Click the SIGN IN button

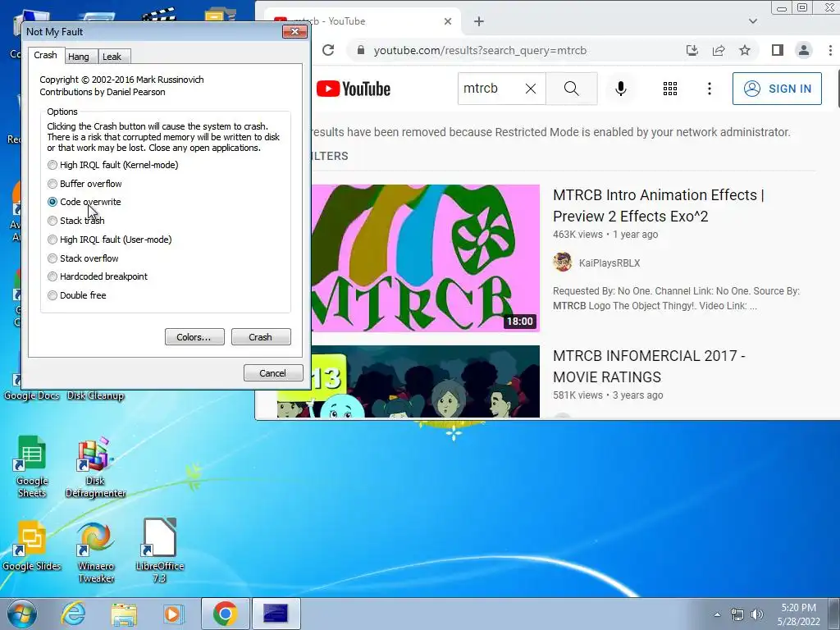coord(777,89)
